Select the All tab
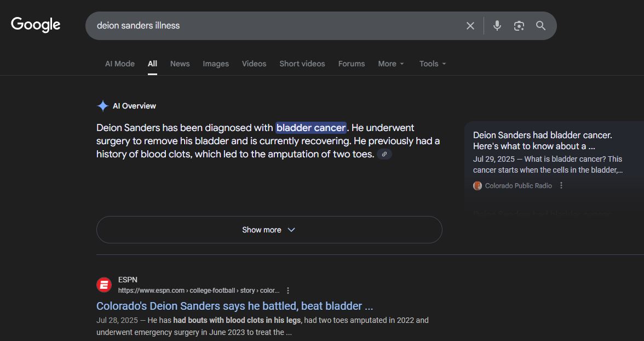Screen dimensions: 644x341 152,64
